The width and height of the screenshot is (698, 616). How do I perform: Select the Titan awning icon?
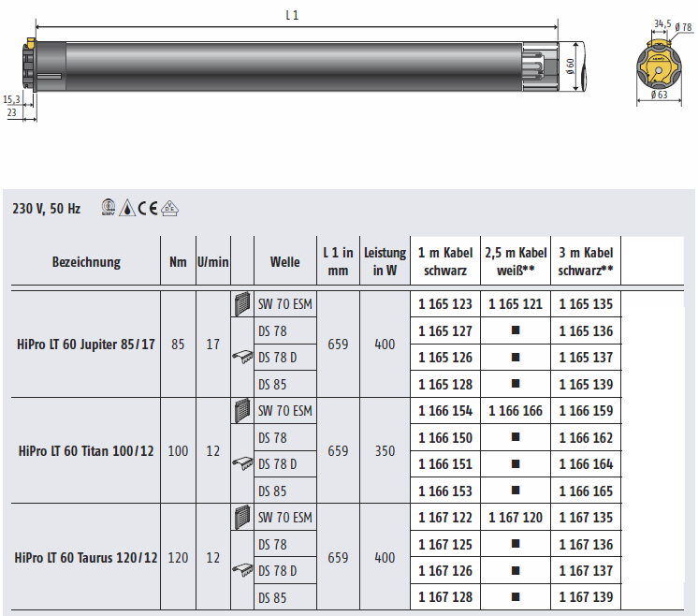click(x=242, y=463)
